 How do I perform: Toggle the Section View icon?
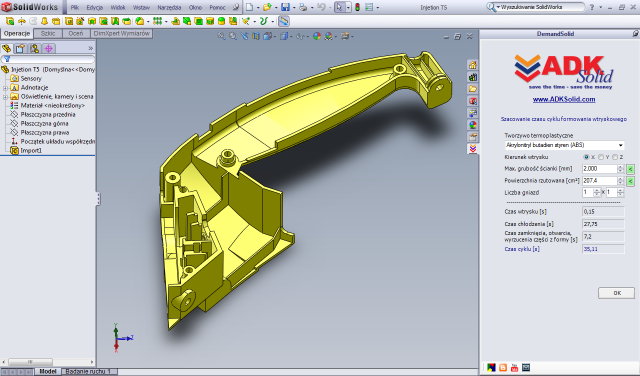click(256, 36)
